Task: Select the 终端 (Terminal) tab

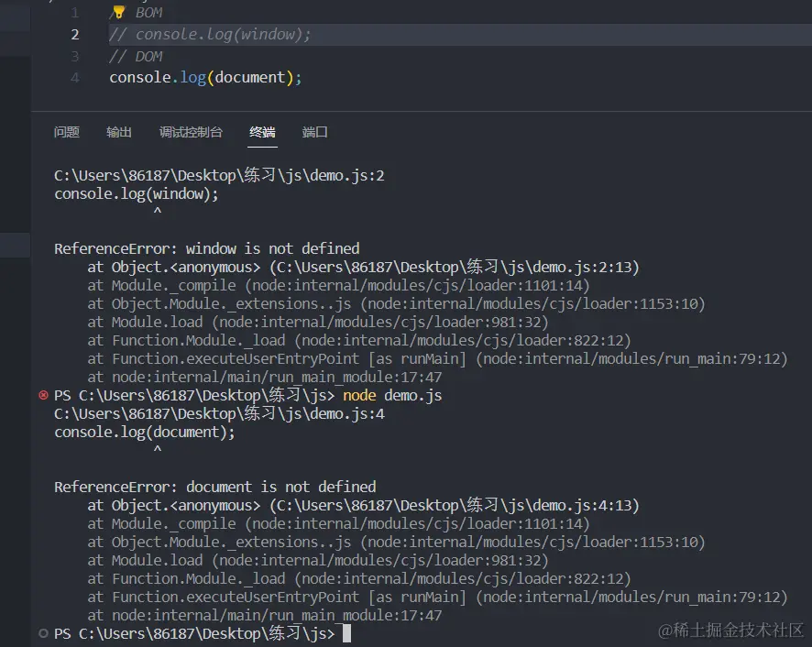Action: (x=262, y=132)
